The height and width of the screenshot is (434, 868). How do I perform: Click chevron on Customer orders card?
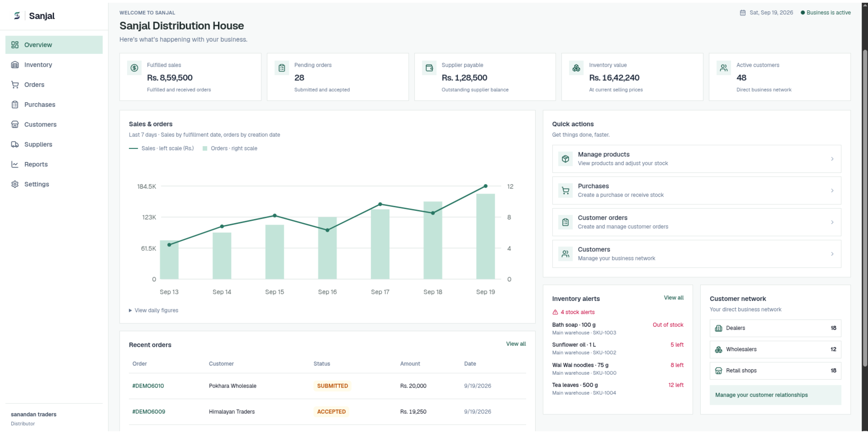click(832, 222)
